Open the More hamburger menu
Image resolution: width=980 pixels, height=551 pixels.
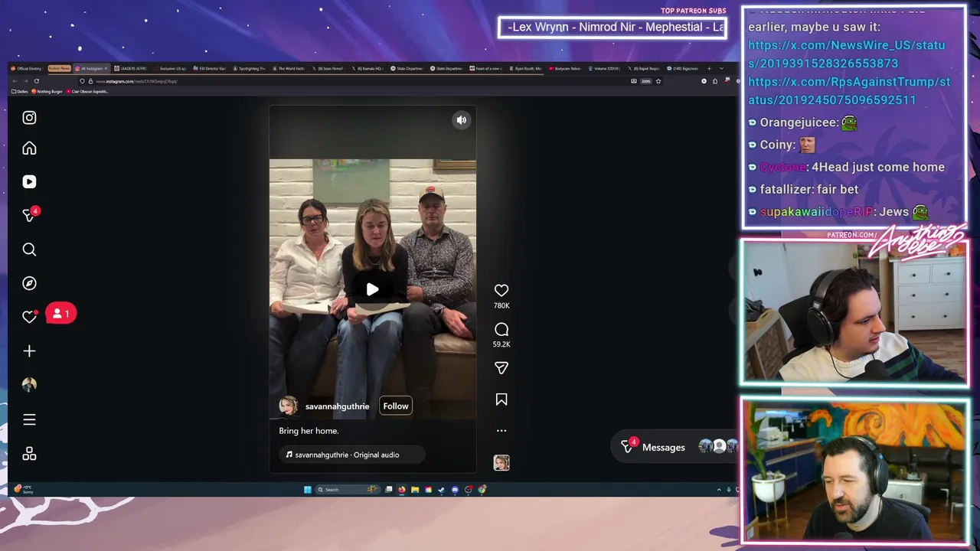tap(29, 419)
